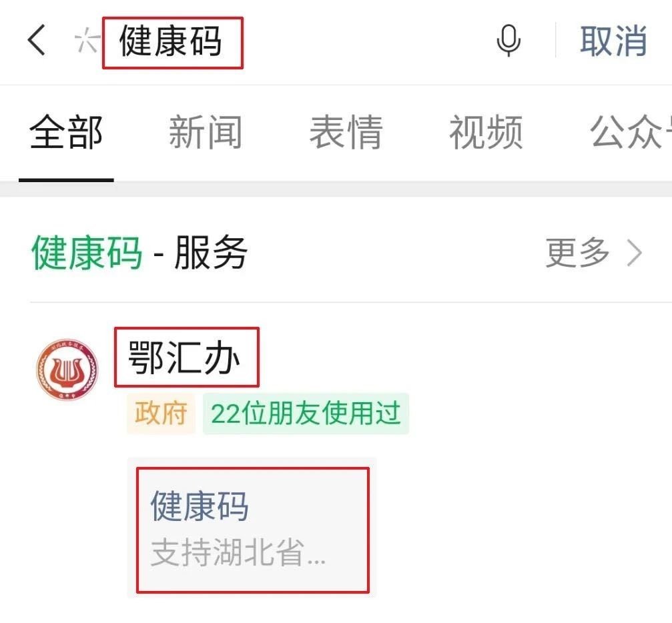Tap the 22位朋友使用过 badge
Viewport: 672px width, 623px height.
(x=306, y=414)
